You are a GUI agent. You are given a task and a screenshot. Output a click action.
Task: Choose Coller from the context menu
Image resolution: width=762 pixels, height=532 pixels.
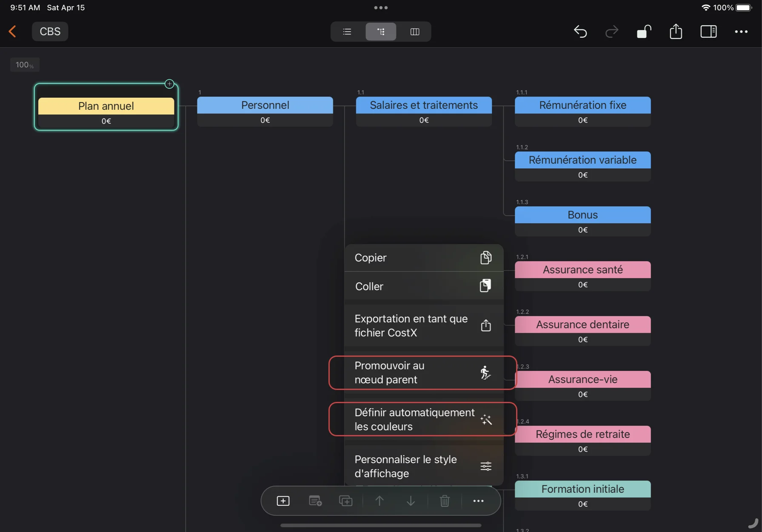[423, 286]
